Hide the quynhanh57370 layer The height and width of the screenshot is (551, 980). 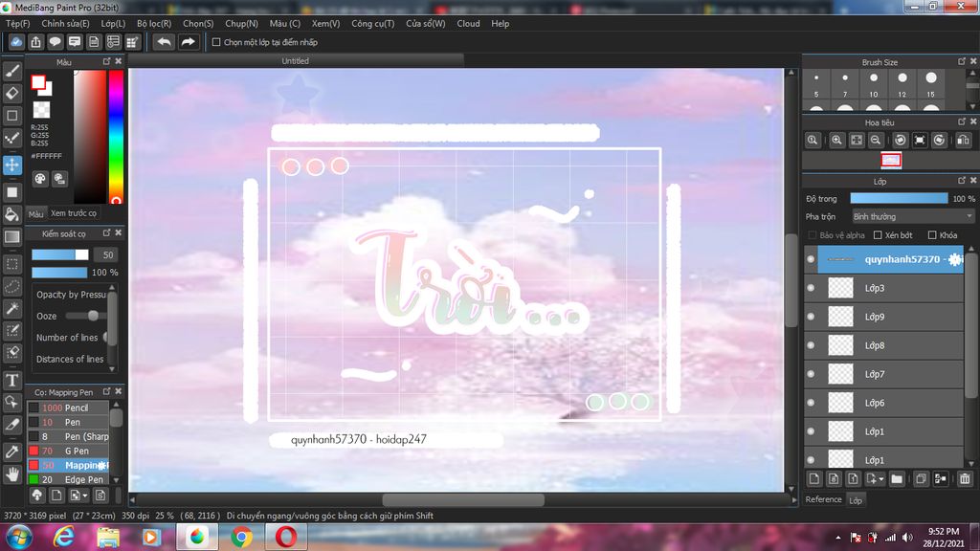[811, 259]
